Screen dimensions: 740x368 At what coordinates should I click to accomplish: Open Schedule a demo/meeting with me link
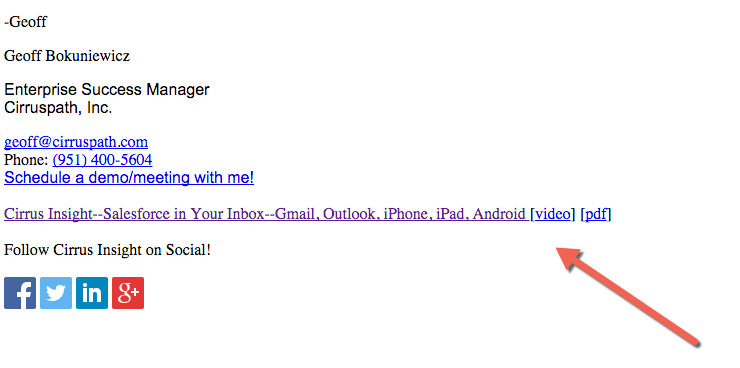pos(129,178)
